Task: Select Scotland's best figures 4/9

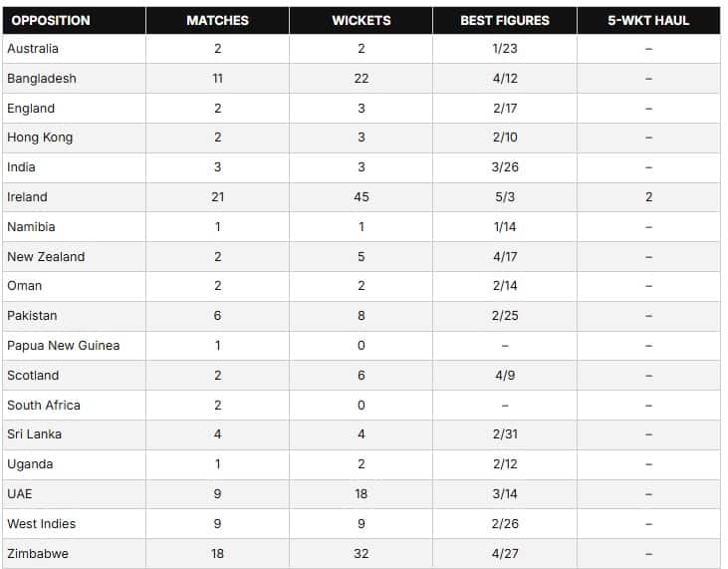Action: (x=504, y=376)
